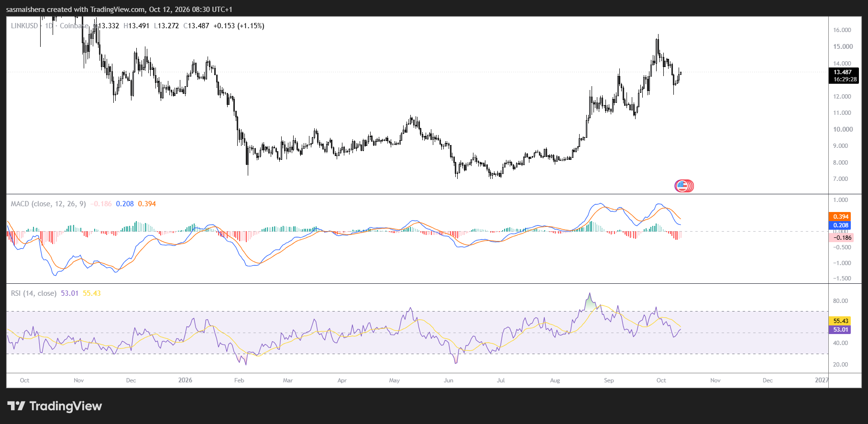Viewport: 868px width, 424px height.
Task: Click the 80.00 level on the RSI scale
Action: coord(840,301)
